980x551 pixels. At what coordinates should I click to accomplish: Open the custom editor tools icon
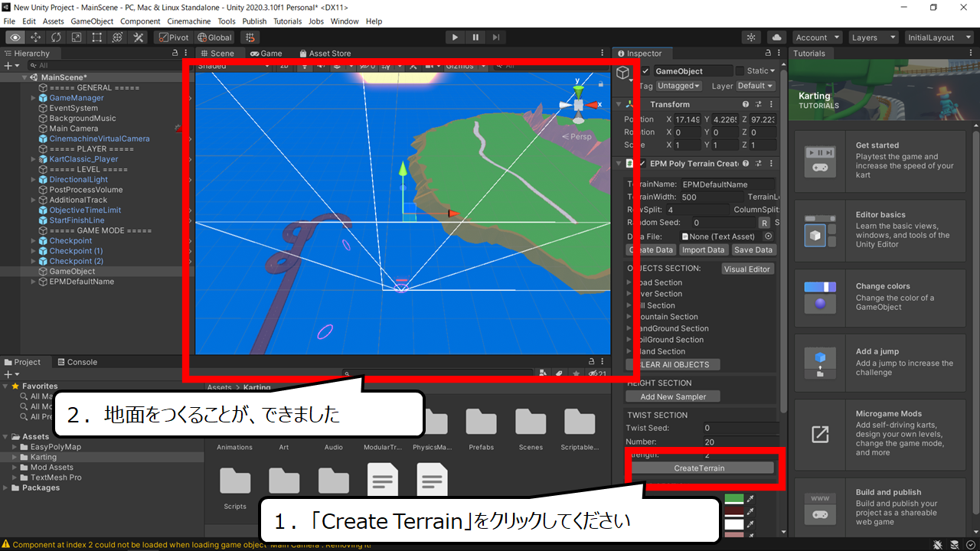[139, 37]
